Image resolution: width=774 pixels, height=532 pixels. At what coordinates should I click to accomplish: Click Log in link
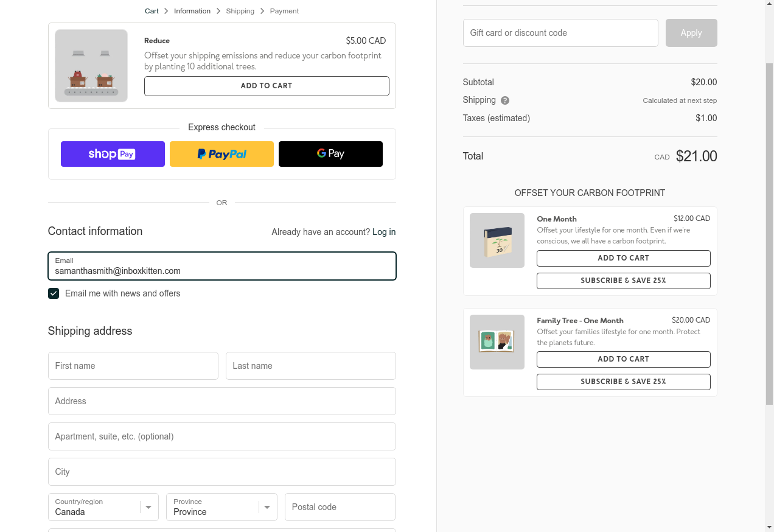click(384, 232)
